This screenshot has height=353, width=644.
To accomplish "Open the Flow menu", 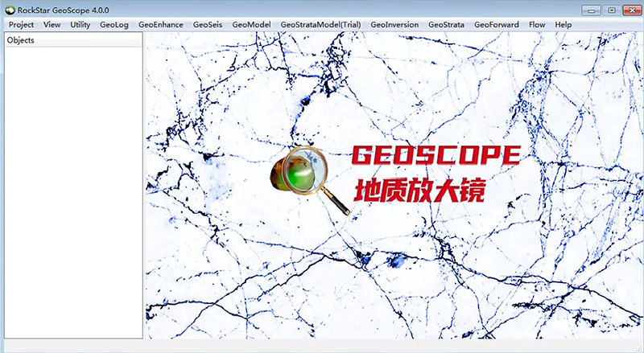I will coord(537,25).
